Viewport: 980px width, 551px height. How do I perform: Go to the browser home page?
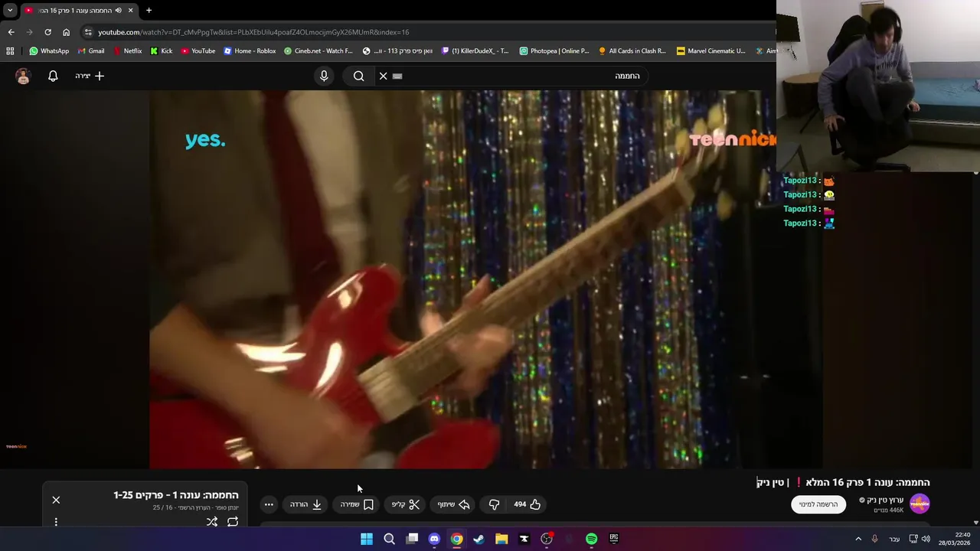tap(66, 32)
